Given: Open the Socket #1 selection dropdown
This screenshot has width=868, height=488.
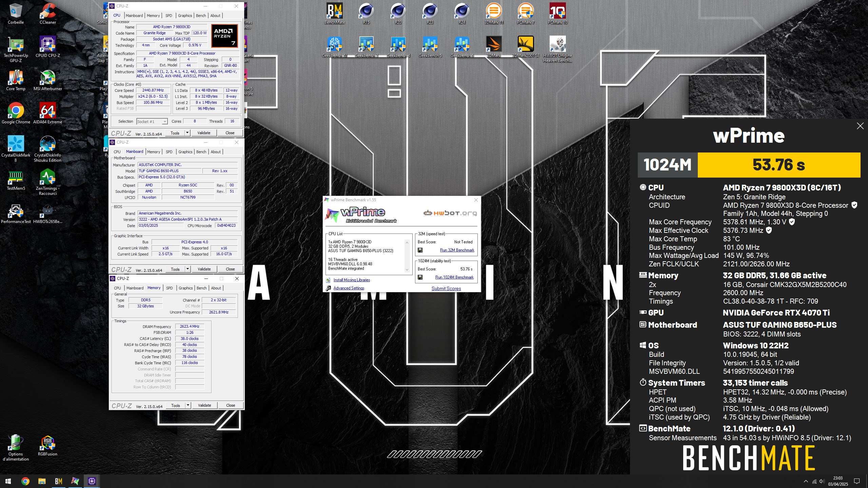Looking at the screenshot, I should [152, 121].
